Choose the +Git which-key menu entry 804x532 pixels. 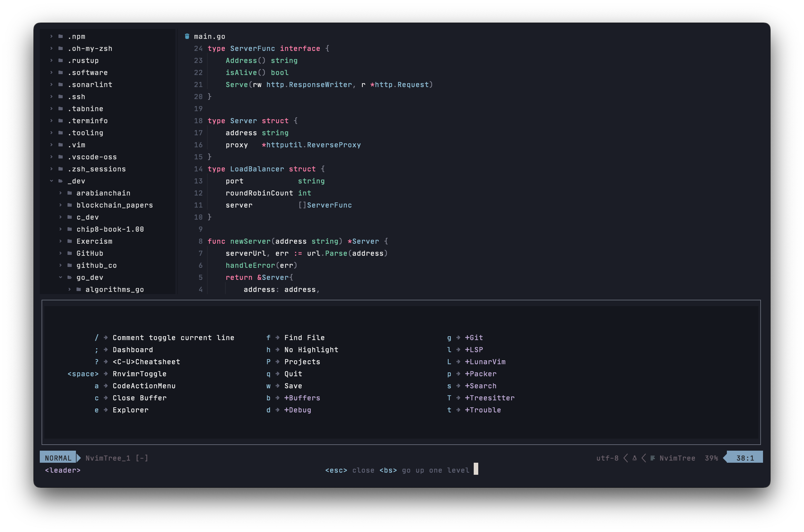pyautogui.click(x=473, y=338)
